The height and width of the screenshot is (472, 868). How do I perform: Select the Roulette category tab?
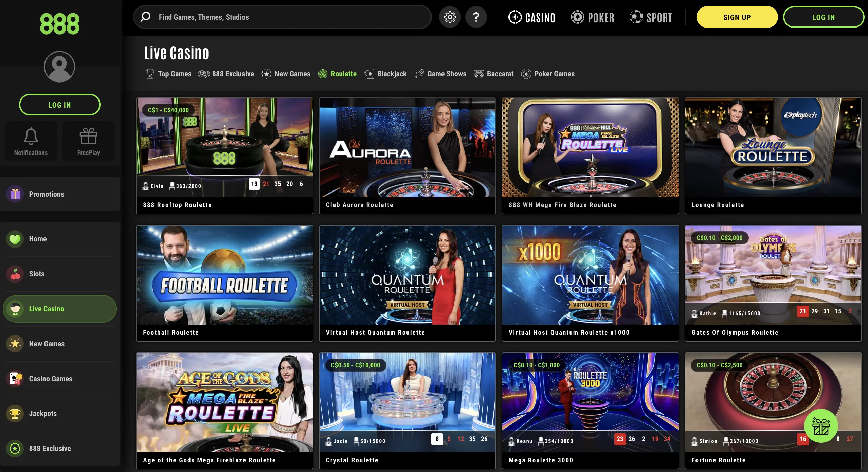point(337,74)
